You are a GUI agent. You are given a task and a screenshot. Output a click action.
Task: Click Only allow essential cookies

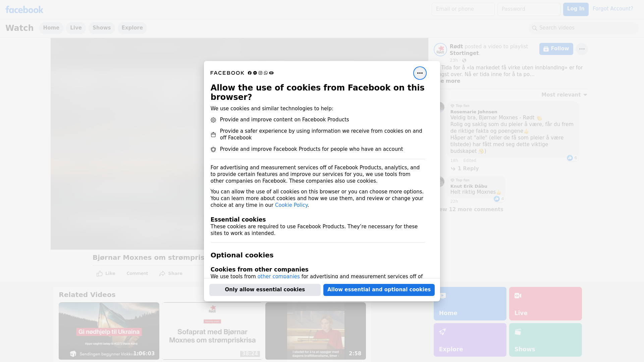[x=265, y=290]
